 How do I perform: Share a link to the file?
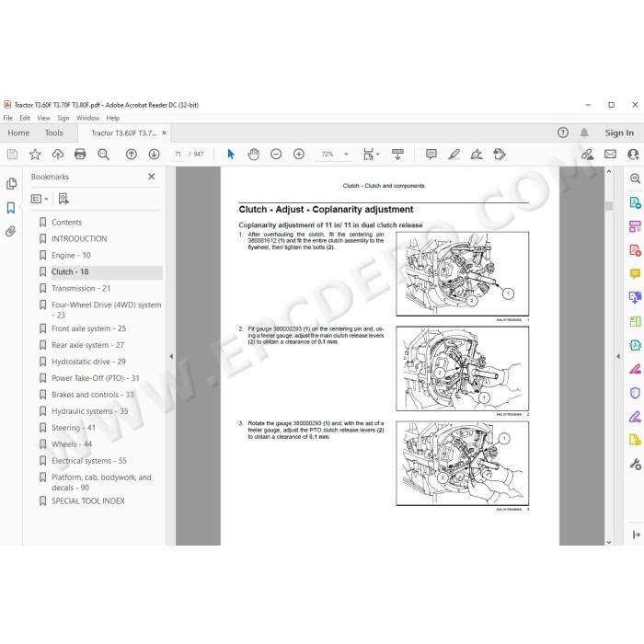pos(587,155)
